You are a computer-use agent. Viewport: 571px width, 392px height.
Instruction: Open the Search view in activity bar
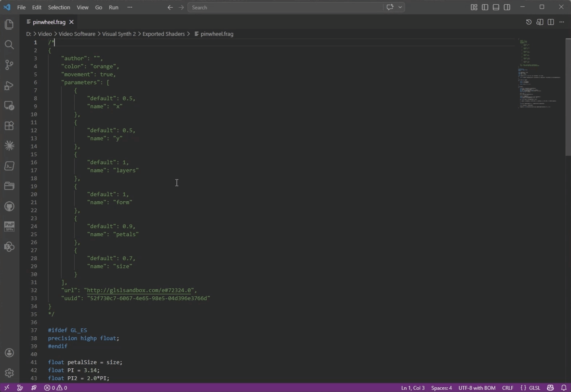click(9, 45)
